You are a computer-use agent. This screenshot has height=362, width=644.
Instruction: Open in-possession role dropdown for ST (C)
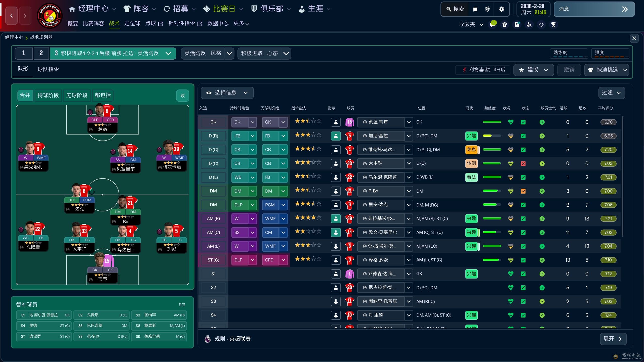coord(244,260)
